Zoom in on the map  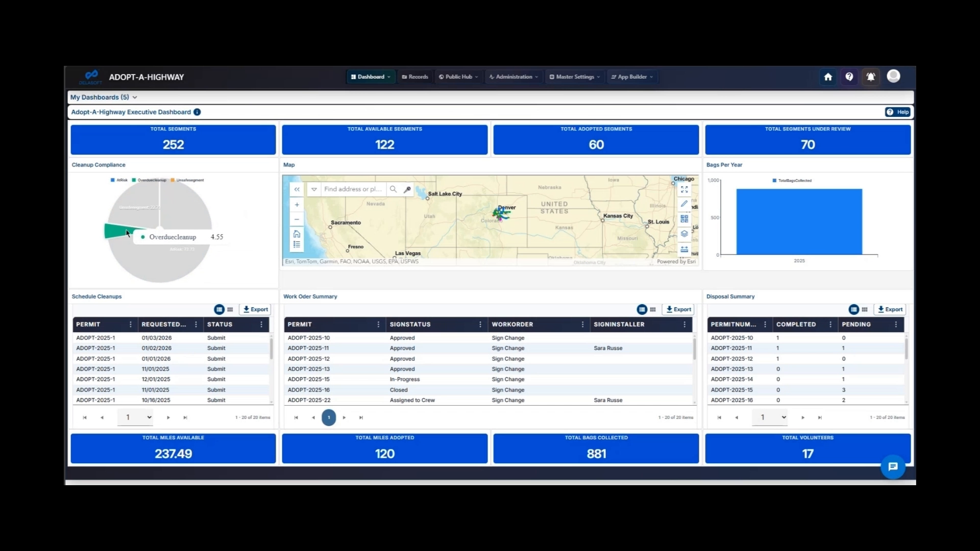point(297,205)
